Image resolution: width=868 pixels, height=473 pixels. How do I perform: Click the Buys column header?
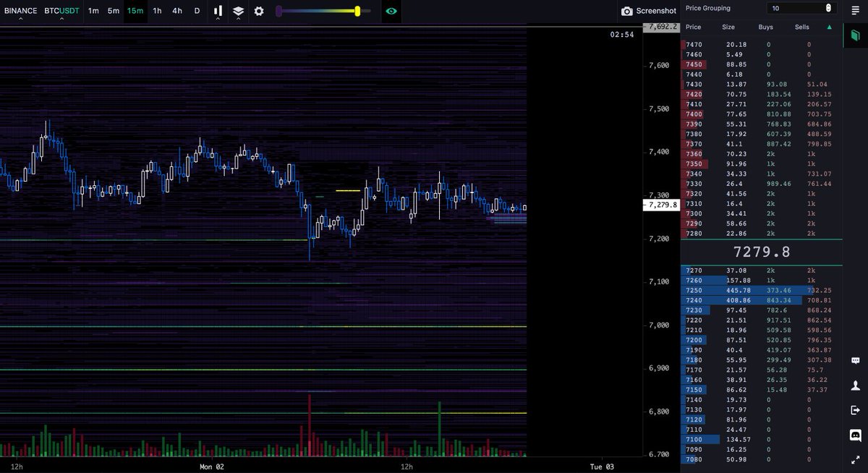[765, 27]
